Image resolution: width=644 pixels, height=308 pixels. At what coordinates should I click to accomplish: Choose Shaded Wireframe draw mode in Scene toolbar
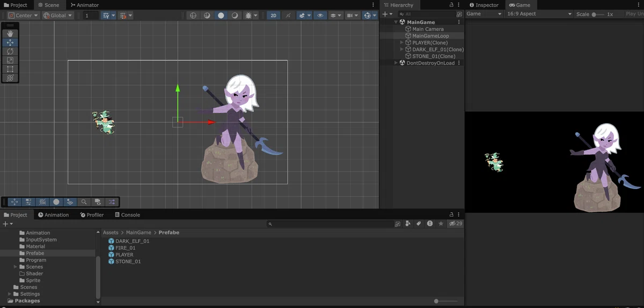tap(207, 16)
